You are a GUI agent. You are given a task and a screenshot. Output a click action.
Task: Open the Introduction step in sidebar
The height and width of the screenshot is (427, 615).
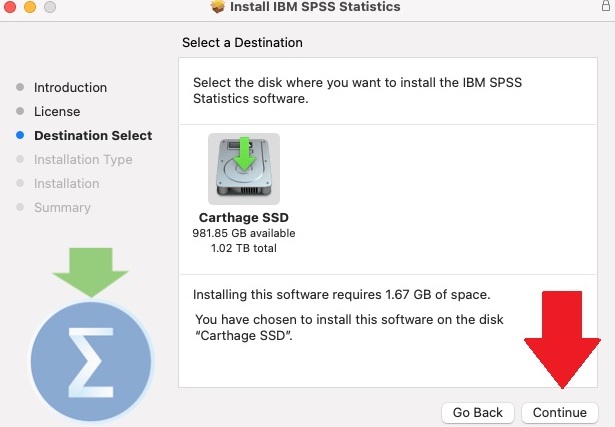click(x=70, y=87)
